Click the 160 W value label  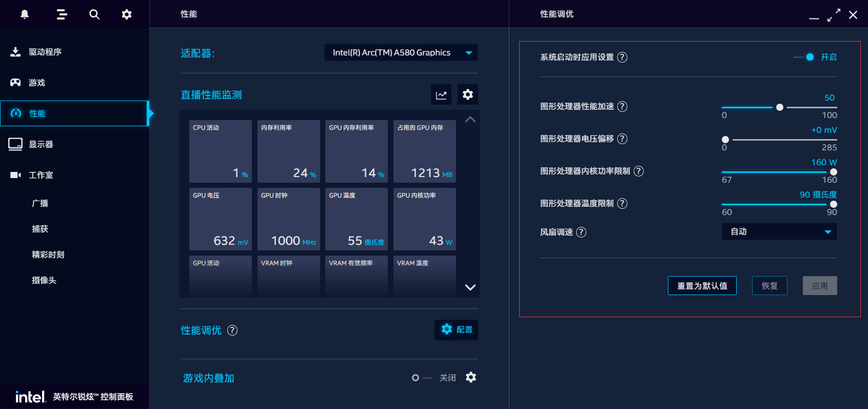[x=824, y=162]
